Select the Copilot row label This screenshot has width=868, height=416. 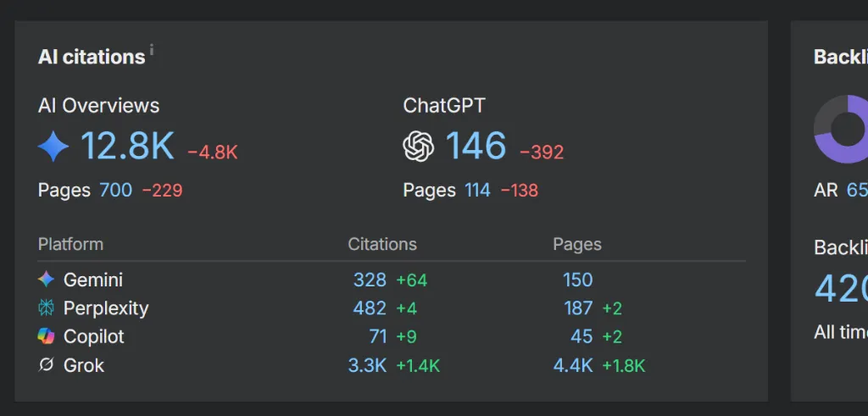coord(93,336)
